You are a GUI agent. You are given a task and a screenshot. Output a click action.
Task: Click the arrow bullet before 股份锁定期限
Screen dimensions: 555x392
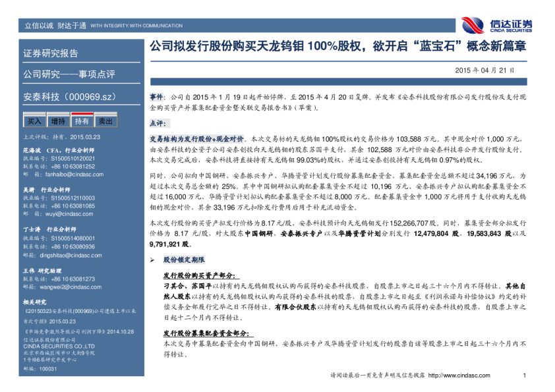(152, 260)
